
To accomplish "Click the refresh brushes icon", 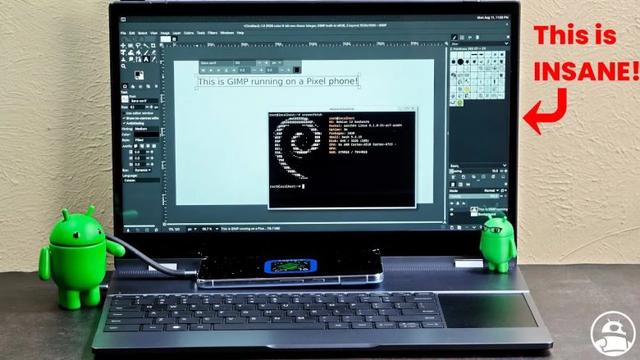I will [x=493, y=177].
